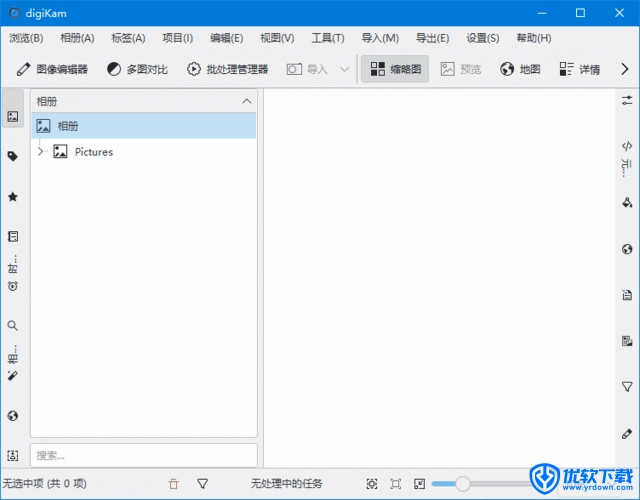
Task: Open the 工具(T) menu
Action: click(328, 38)
